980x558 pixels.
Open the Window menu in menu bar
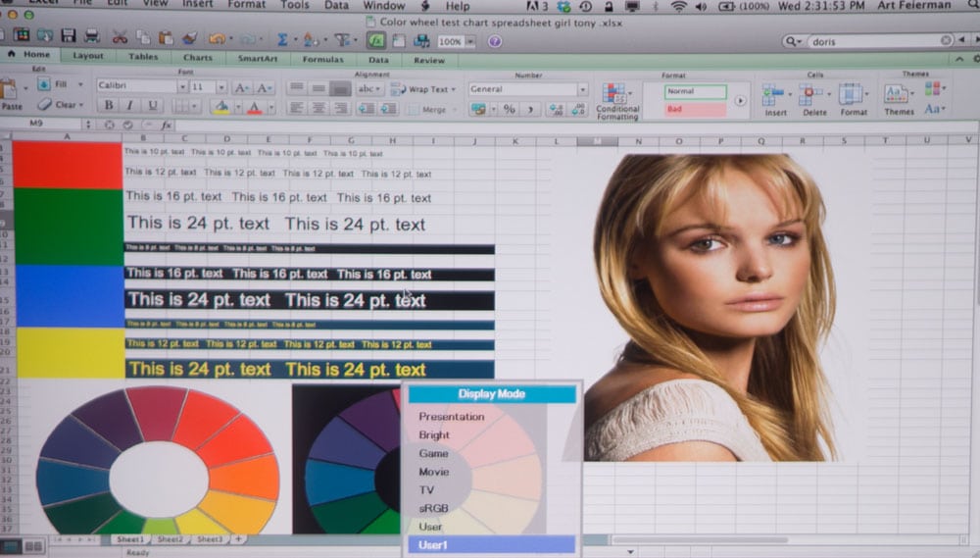coord(384,6)
